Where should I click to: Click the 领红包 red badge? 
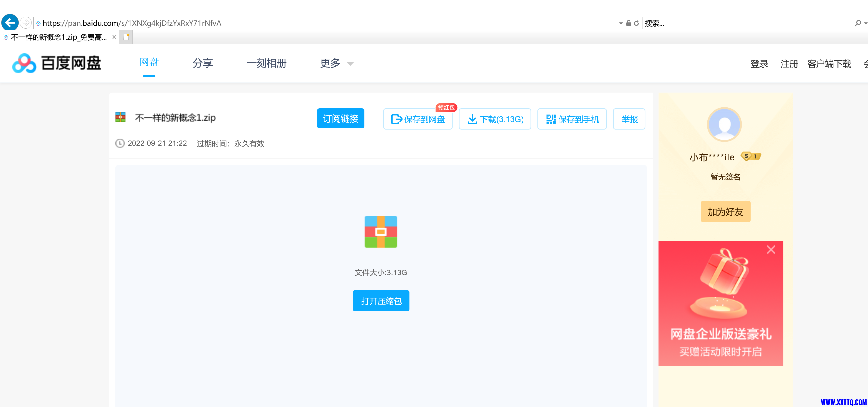tap(446, 108)
